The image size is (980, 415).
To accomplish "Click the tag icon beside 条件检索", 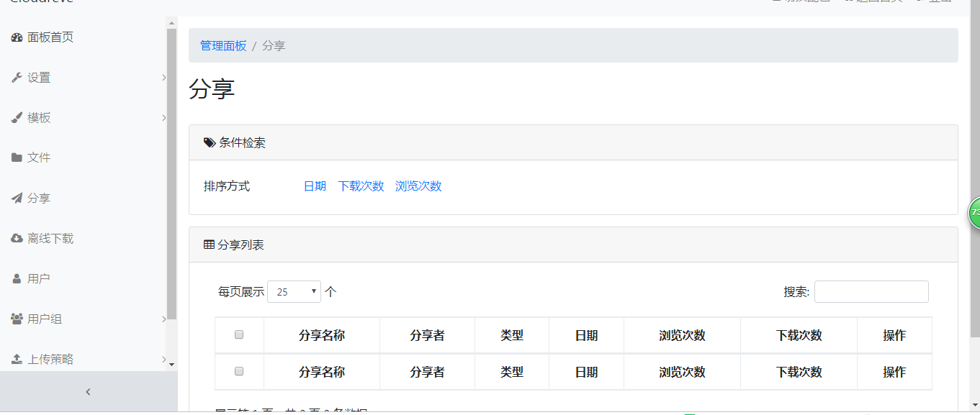I will tap(208, 142).
